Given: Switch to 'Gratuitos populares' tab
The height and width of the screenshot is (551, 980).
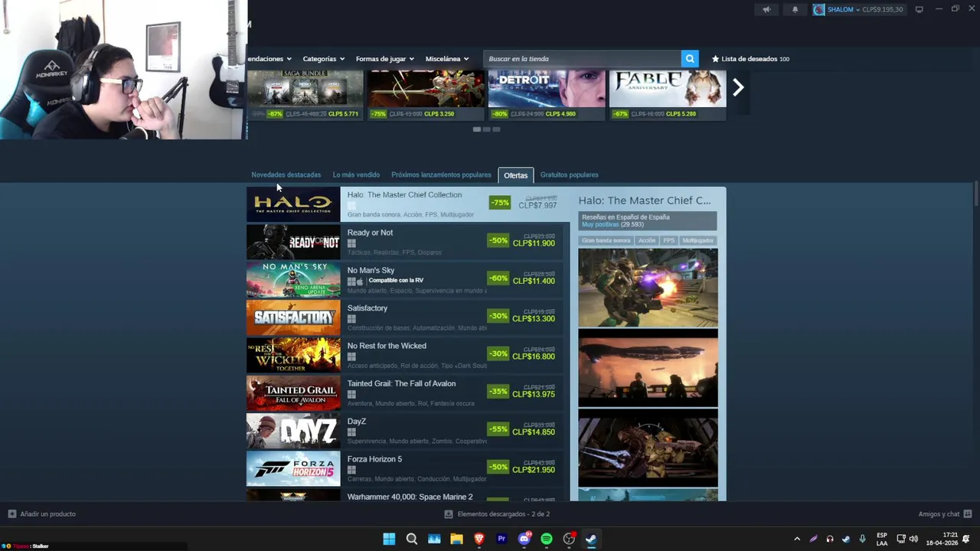Looking at the screenshot, I should [x=569, y=174].
